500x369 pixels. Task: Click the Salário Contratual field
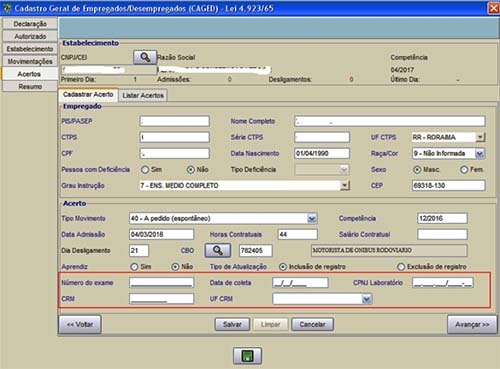pyautogui.click(x=442, y=234)
